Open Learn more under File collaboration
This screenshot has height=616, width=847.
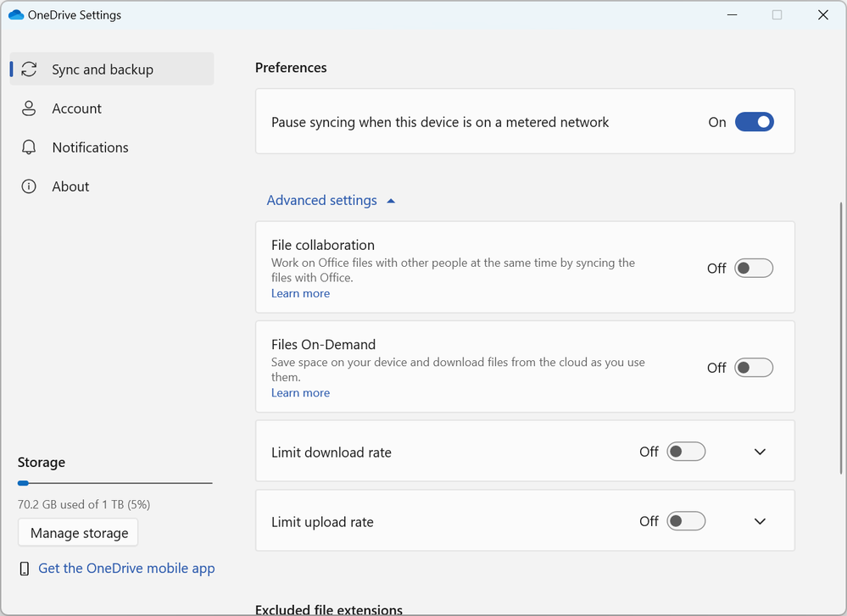pyautogui.click(x=300, y=293)
